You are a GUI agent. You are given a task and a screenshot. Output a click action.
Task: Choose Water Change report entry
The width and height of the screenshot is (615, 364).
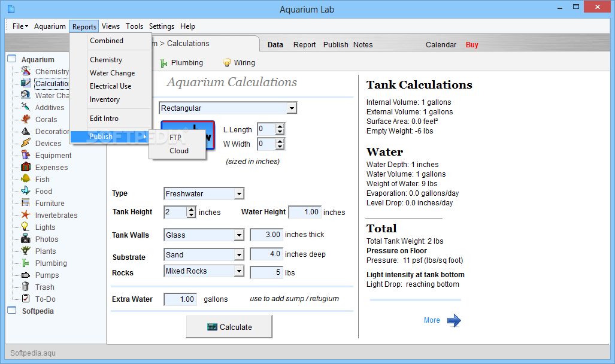coord(112,73)
